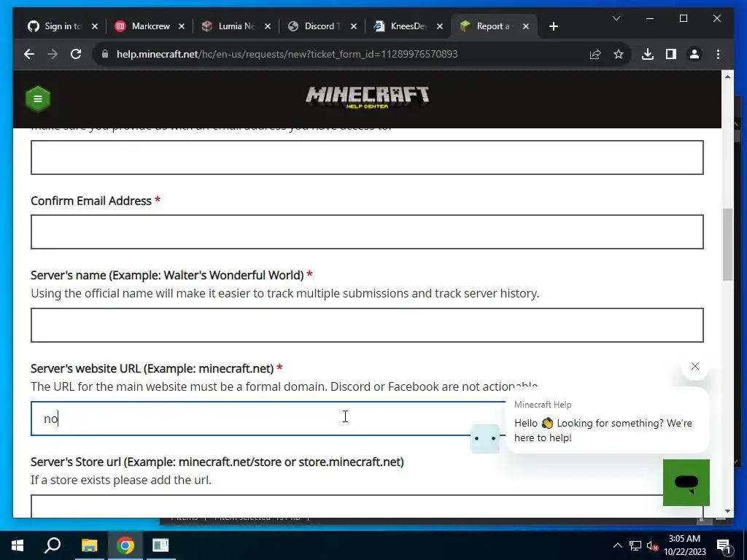
Task: Click the Minecraft Help Center logo
Action: tap(368, 97)
